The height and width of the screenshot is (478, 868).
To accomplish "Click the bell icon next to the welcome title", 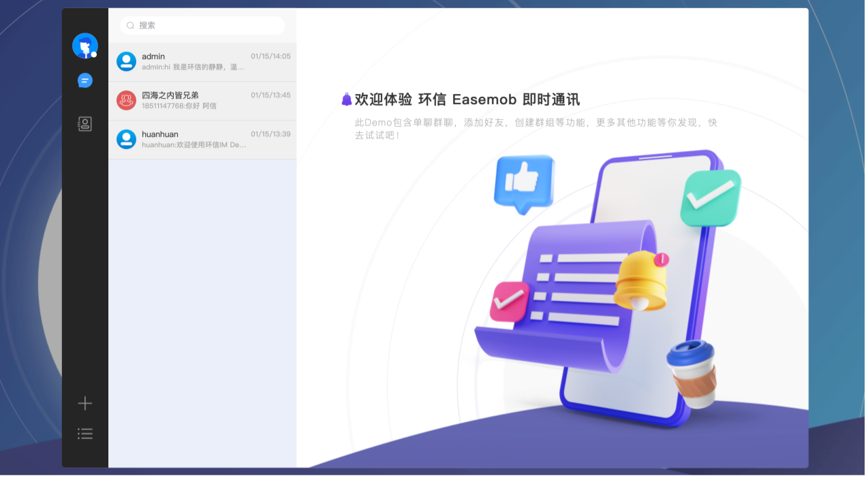I will coord(347,98).
